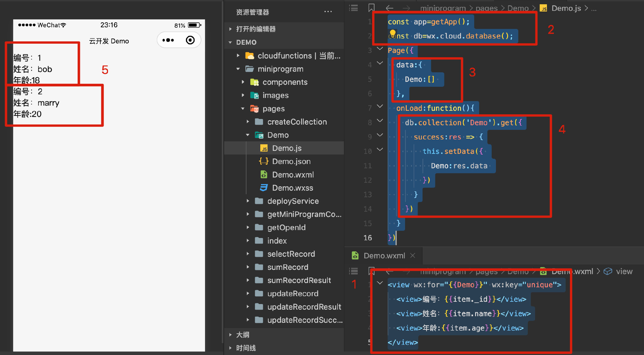This screenshot has width=644, height=355.
Task: Place cursor on wxml line with item.name
Action: [463, 314]
